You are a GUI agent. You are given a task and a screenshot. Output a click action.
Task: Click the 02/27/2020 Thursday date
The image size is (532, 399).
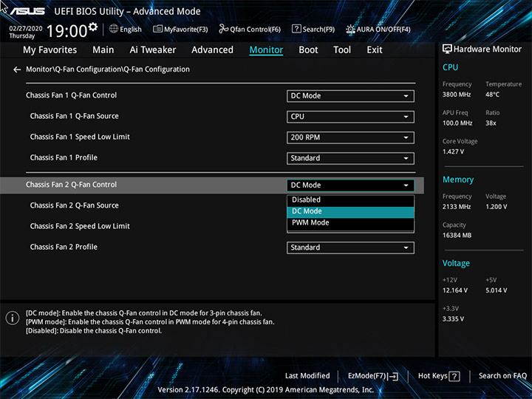[25, 32]
